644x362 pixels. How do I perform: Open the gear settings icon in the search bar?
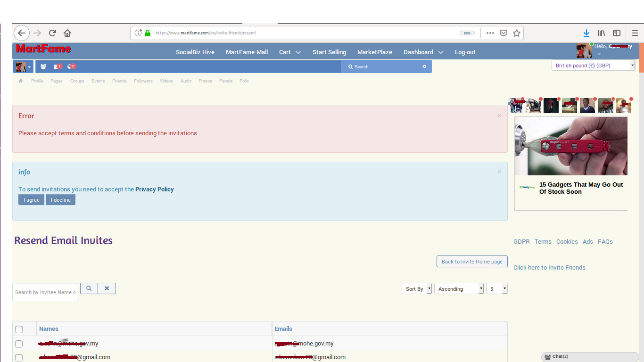[424, 66]
